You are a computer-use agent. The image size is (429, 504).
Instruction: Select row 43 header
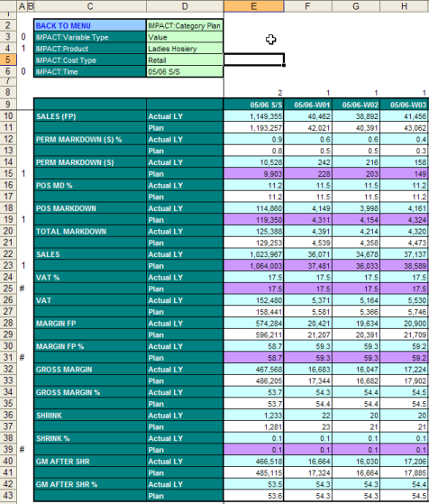coord(8,496)
